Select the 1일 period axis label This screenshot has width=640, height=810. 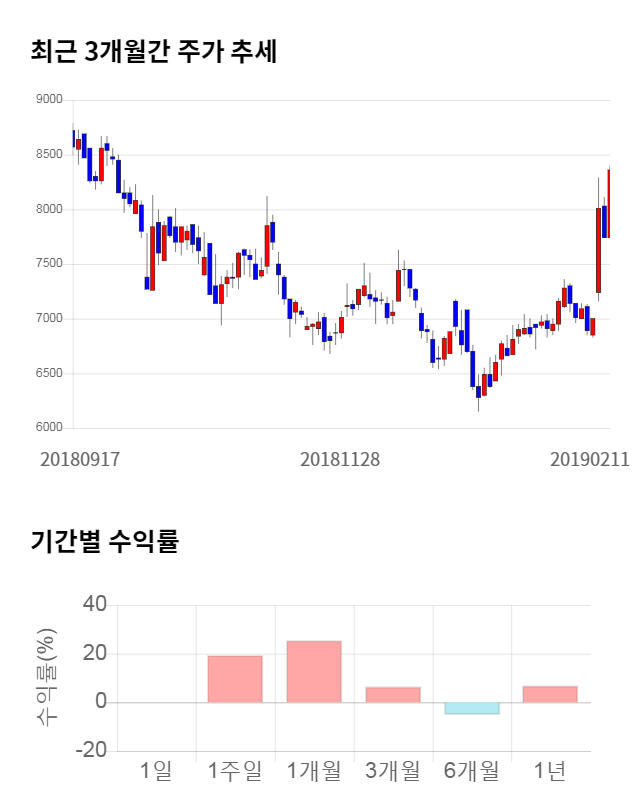156,771
